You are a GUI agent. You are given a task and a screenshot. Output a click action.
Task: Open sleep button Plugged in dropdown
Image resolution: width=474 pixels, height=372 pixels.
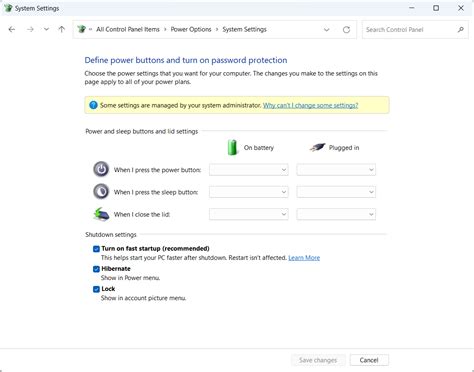click(336, 192)
